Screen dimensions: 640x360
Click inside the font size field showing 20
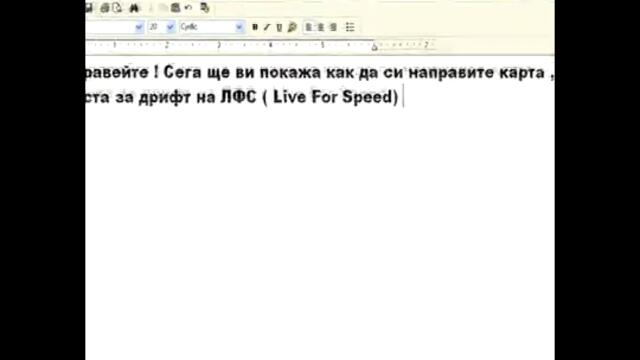(157, 27)
